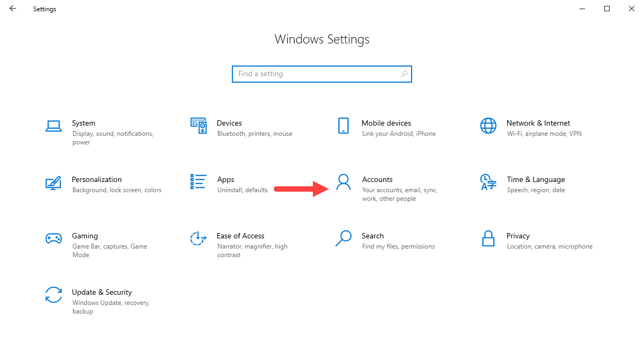Click the 'Windows Settings' page heading
This screenshot has height=364, width=644.
coord(322,39)
